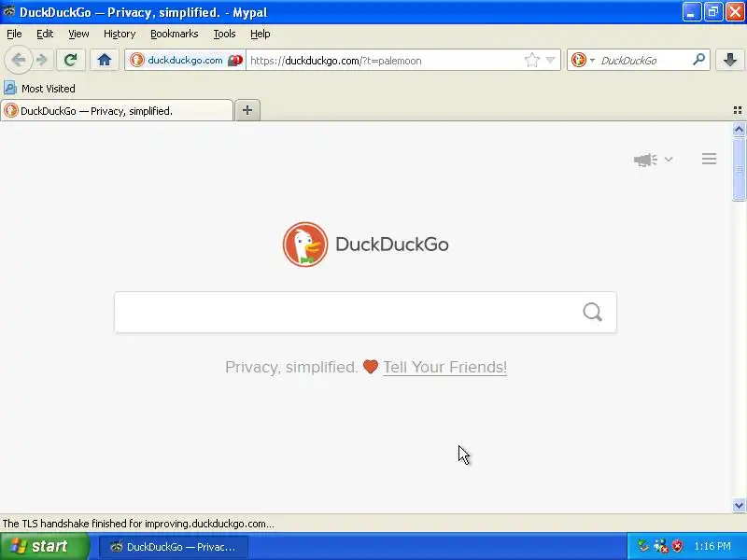Click the network connection tray icon
This screenshot has width=747, height=560.
click(661, 546)
